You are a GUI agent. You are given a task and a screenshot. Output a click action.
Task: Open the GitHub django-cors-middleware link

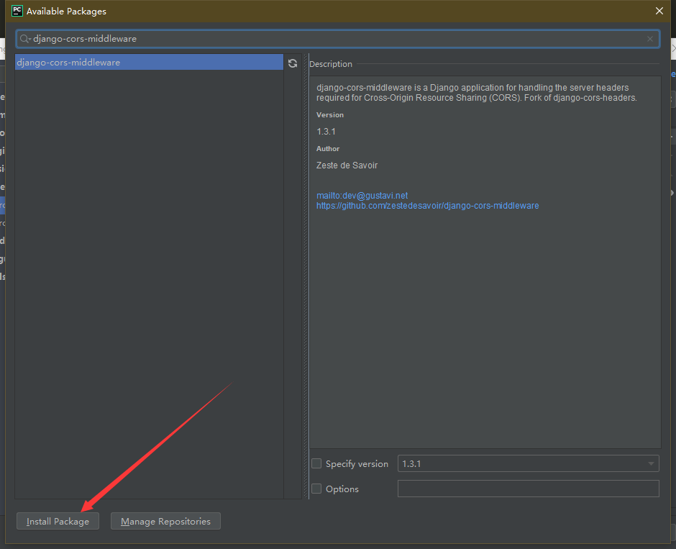(428, 206)
